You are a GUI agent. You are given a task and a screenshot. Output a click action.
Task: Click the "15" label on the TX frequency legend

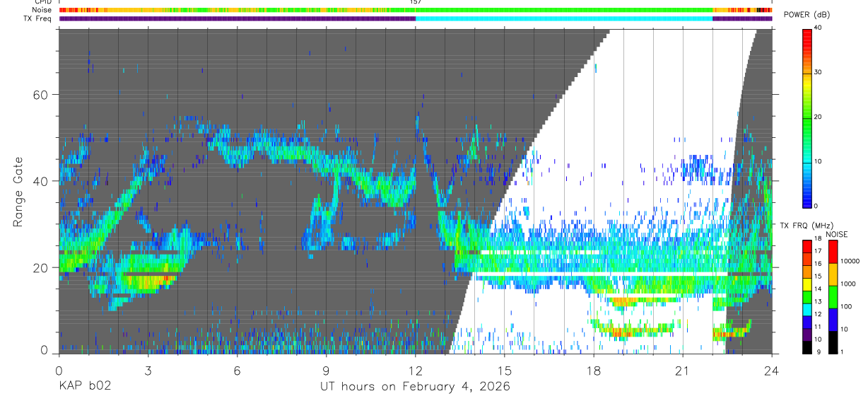click(818, 277)
